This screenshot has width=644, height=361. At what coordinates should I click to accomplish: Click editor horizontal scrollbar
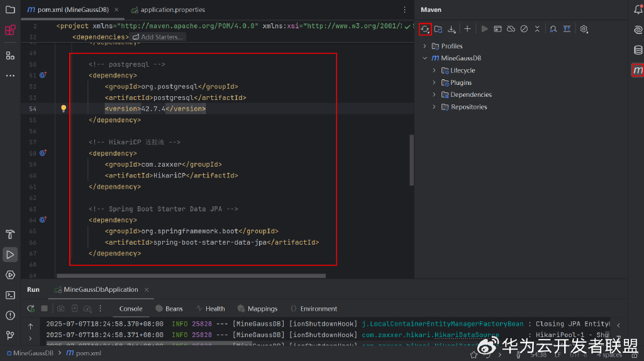[191, 276]
